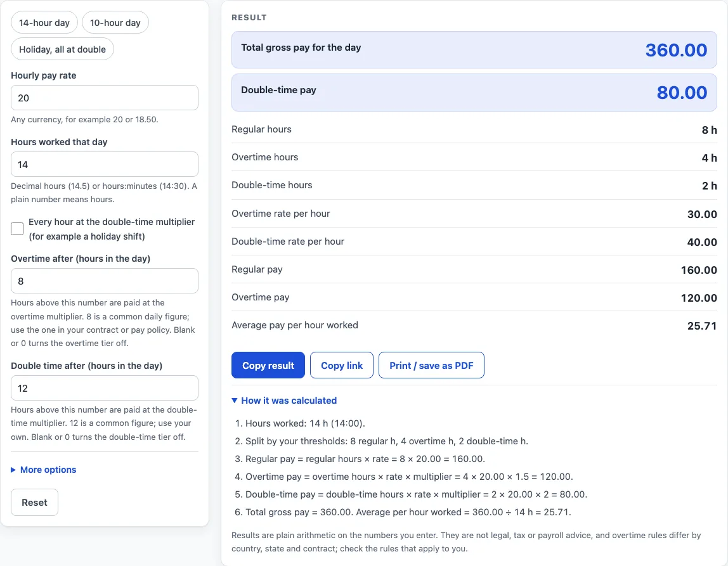This screenshot has width=728, height=566.
Task: Select the Double-time rate per hour value 40.00
Action: [702, 241]
